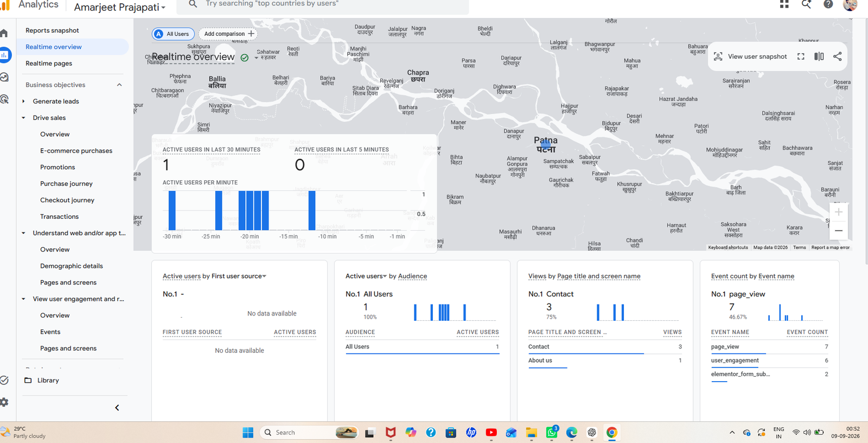Open the Help question mark icon
The image size is (868, 443).
pos(828,4)
